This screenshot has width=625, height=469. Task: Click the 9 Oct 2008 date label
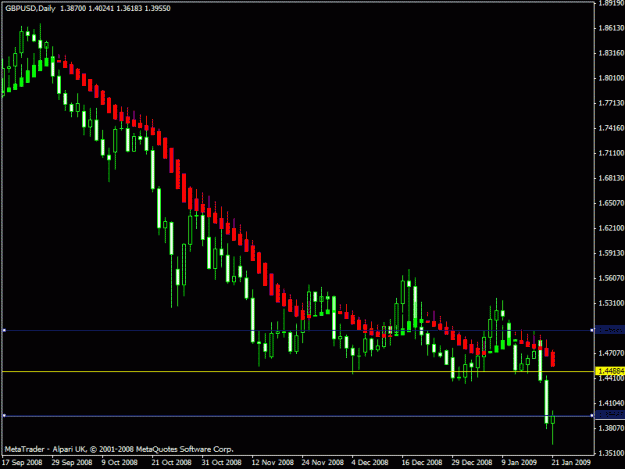click(x=119, y=462)
